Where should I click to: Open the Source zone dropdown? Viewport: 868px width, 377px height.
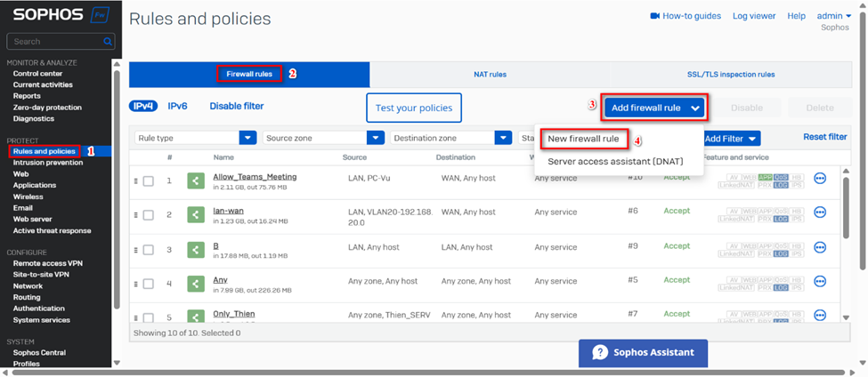(x=375, y=138)
